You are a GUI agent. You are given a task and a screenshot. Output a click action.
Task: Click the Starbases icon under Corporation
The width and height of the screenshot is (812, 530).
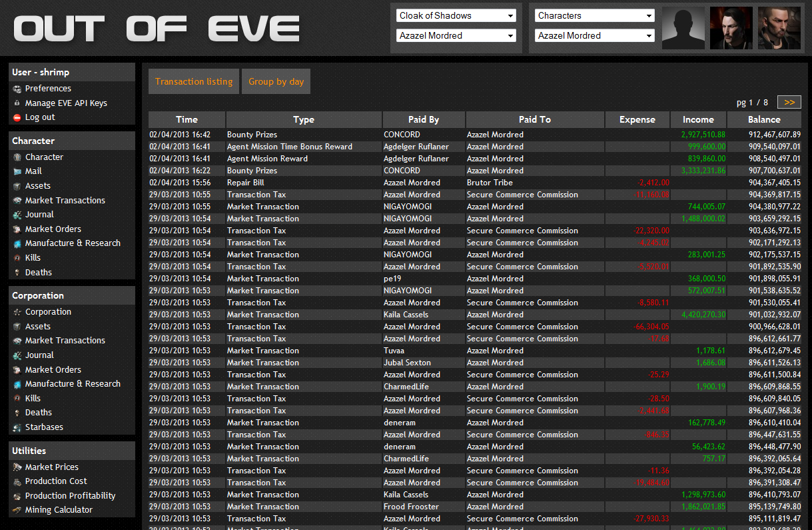pos(17,427)
